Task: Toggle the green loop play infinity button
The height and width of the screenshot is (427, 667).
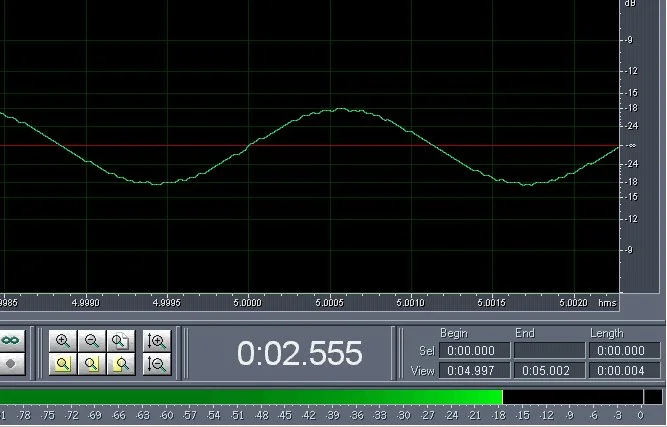Action: pos(11,341)
